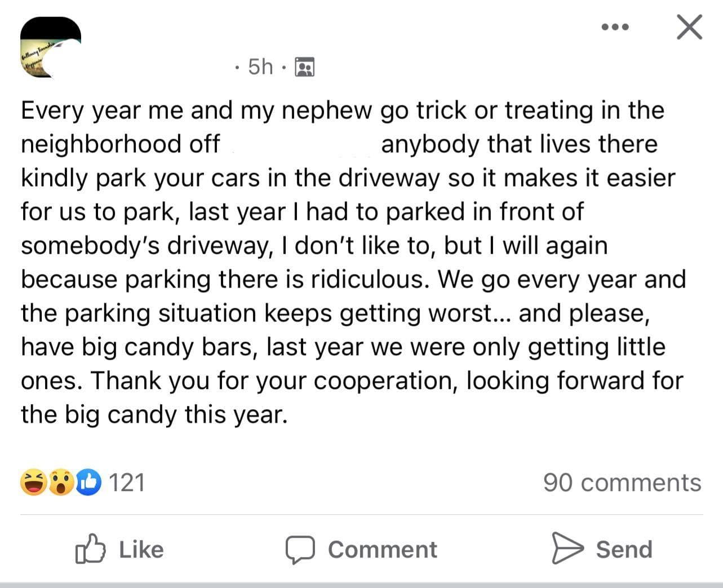Click the post's last line about big candy

click(x=154, y=415)
